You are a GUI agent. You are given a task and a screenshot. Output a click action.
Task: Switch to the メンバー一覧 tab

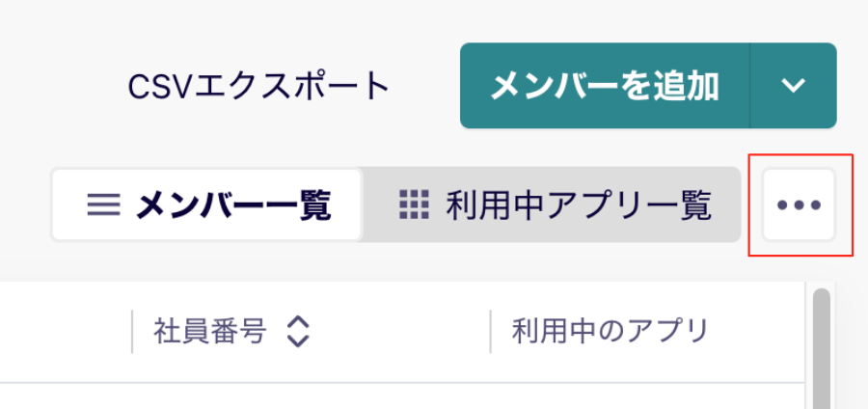pos(207,204)
